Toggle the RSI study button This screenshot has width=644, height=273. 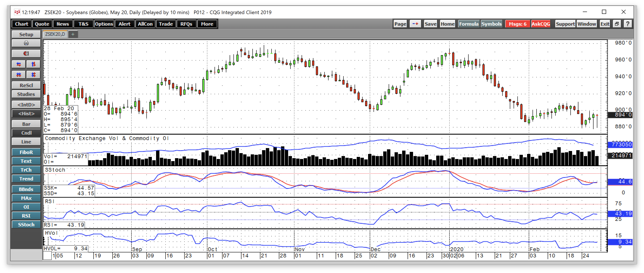click(26, 216)
